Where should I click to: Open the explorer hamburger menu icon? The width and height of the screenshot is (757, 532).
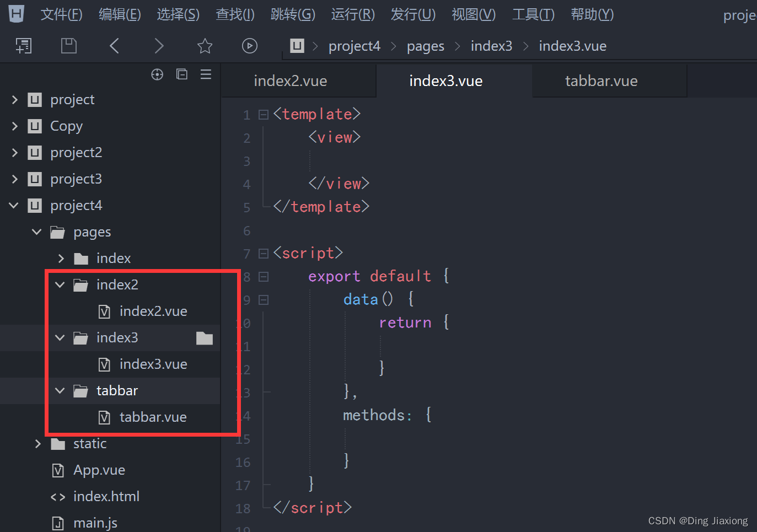(x=206, y=74)
